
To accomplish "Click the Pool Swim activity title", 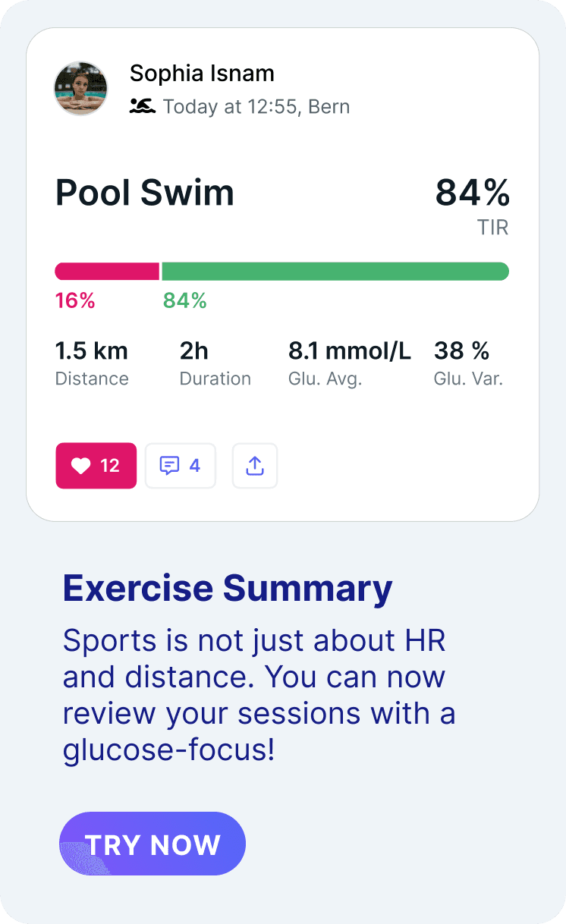I will 145,193.
